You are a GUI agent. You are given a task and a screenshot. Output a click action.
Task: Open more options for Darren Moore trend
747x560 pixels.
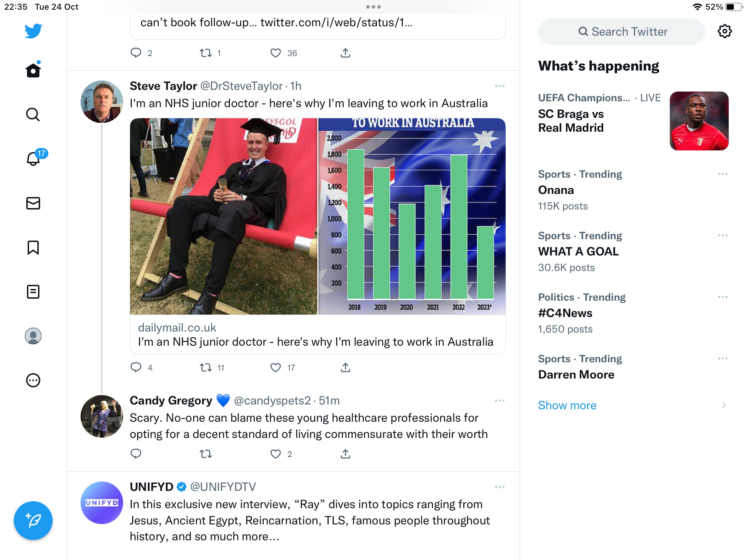point(723,358)
